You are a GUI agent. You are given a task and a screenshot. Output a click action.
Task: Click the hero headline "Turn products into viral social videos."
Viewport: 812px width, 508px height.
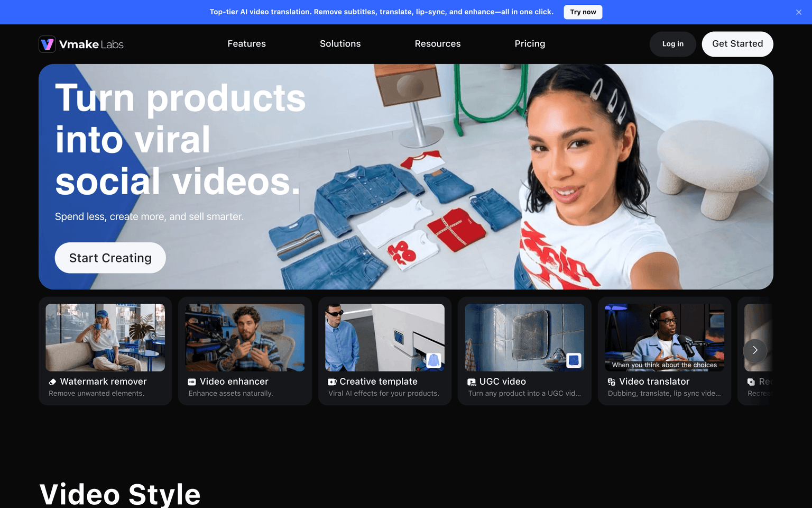[180, 140]
